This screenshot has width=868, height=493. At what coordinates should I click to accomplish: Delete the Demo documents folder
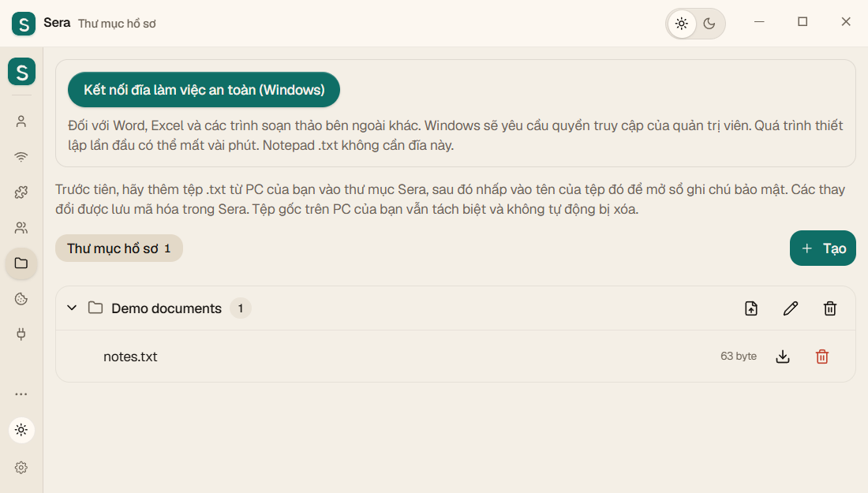(x=830, y=308)
